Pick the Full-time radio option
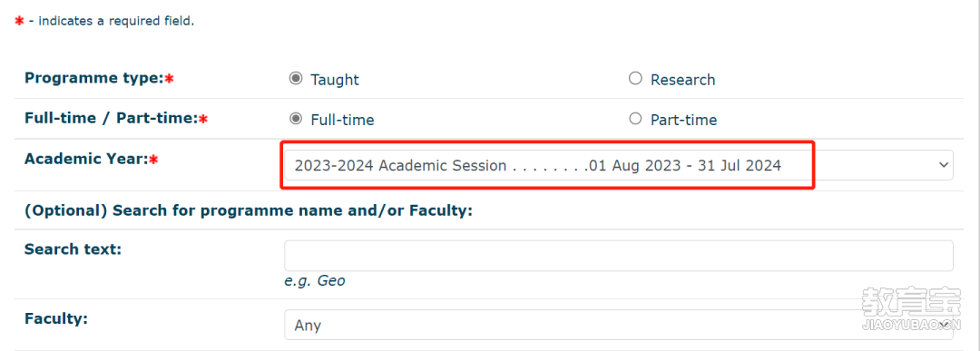 coord(296,119)
